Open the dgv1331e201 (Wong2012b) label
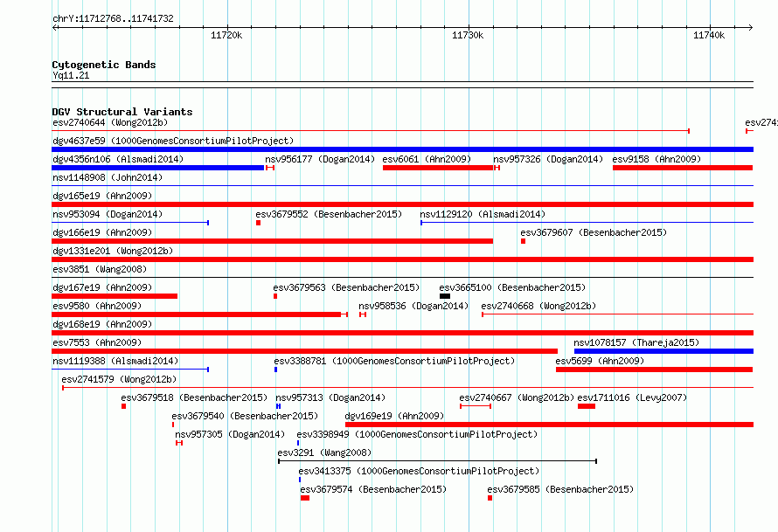778x532 pixels. (x=113, y=251)
